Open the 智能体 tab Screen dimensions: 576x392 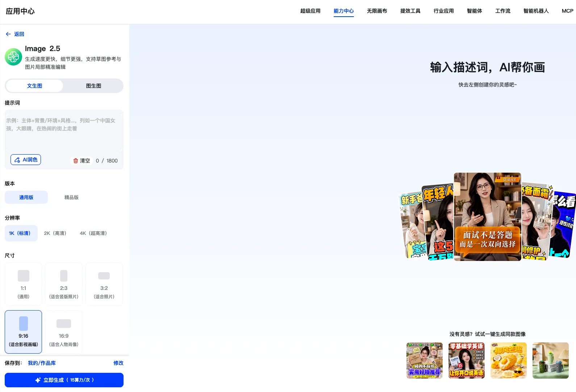[x=475, y=11]
